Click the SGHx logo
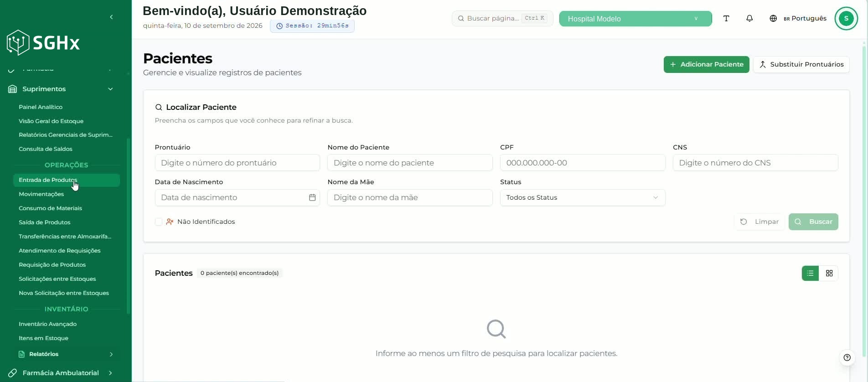Viewport: 868px width, 382px height. point(44,42)
